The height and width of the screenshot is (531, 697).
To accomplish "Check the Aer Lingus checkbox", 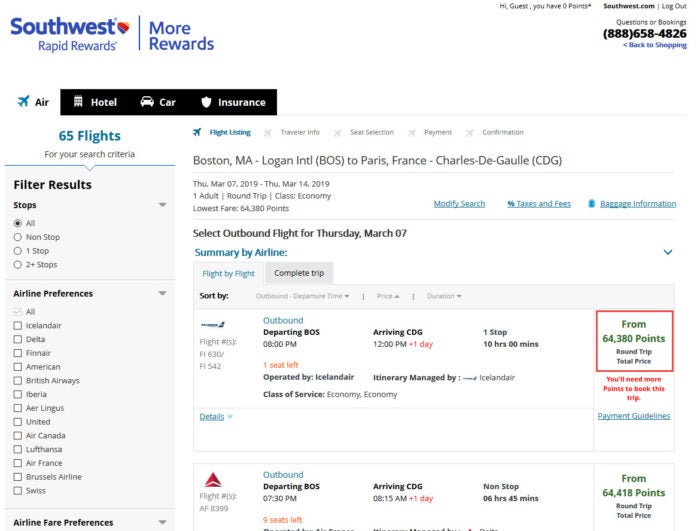I will click(18, 408).
